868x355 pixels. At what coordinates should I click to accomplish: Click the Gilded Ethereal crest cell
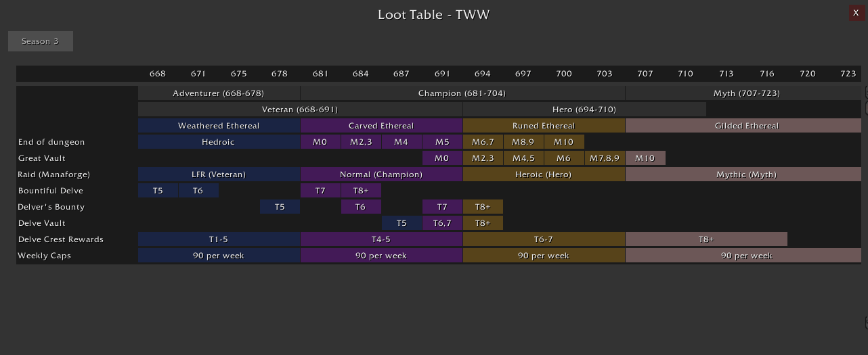point(743,126)
